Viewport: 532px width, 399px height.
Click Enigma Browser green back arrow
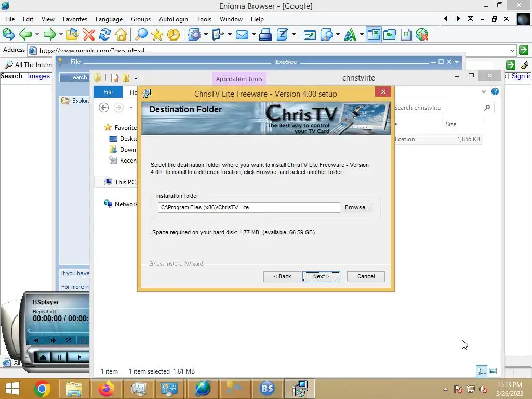(25, 34)
